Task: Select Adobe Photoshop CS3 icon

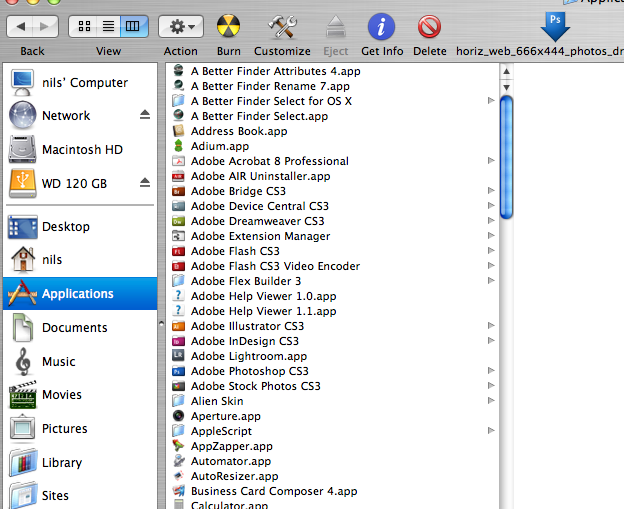Action: click(178, 371)
